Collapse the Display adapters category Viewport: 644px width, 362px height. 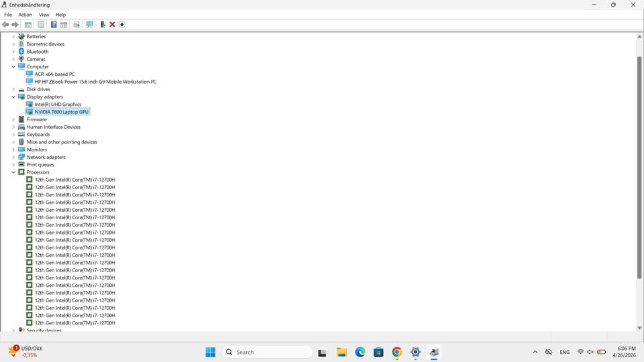coord(13,97)
